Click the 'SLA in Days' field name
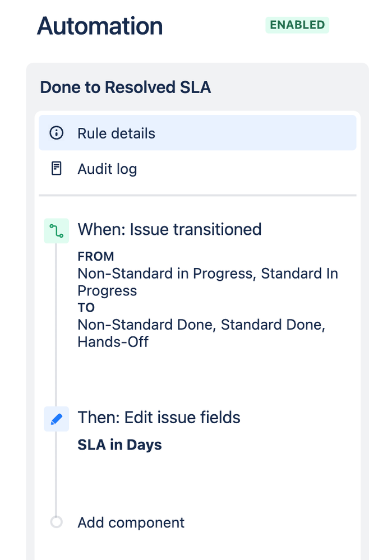The image size is (392, 560). pos(119,445)
